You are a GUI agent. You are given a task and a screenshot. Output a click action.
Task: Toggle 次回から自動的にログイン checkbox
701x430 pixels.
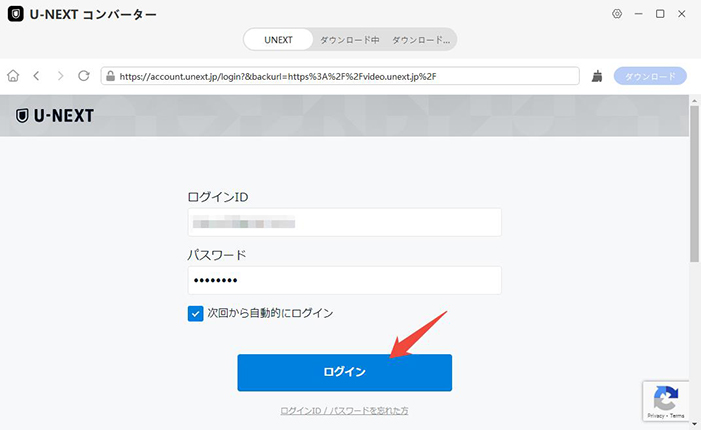pos(195,314)
